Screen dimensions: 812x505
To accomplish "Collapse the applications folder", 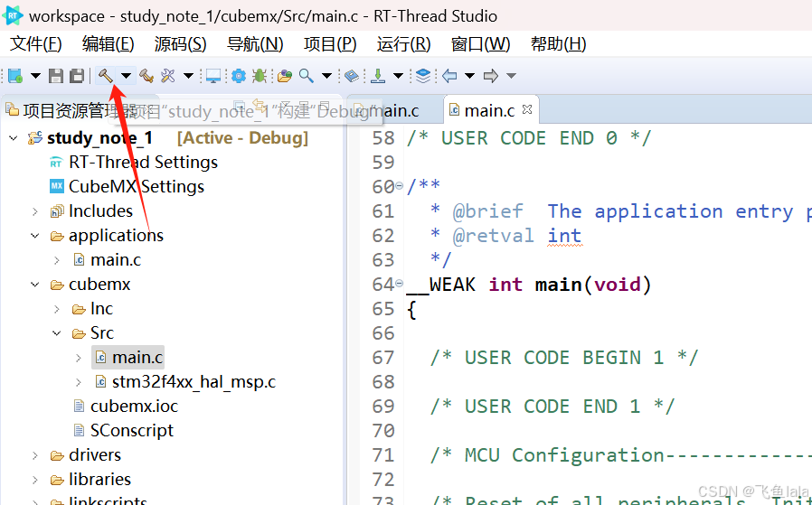I will tap(35, 236).
